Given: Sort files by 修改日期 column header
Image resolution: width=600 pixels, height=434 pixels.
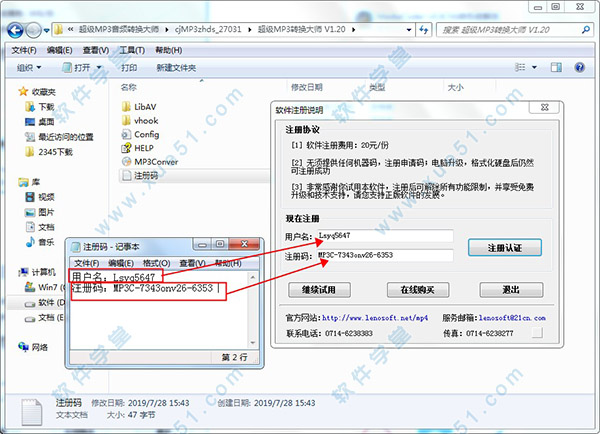Looking at the screenshot, I should pos(308,87).
